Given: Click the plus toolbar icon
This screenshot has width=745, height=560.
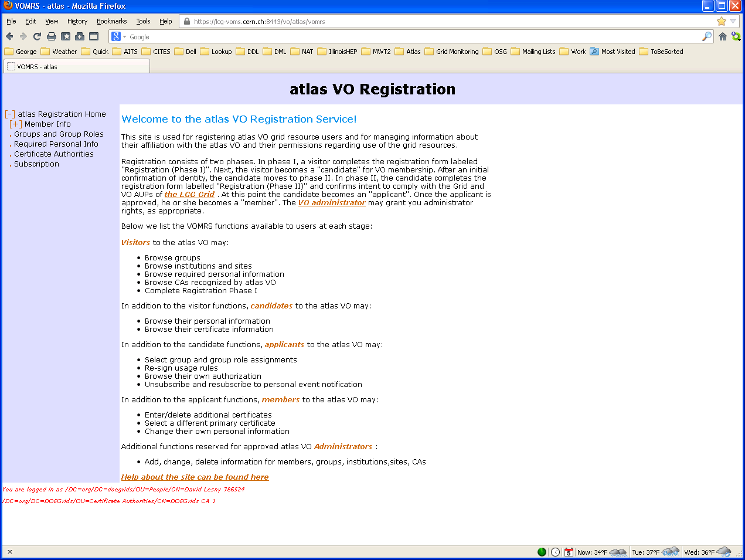Looking at the screenshot, I should (x=79, y=36).
